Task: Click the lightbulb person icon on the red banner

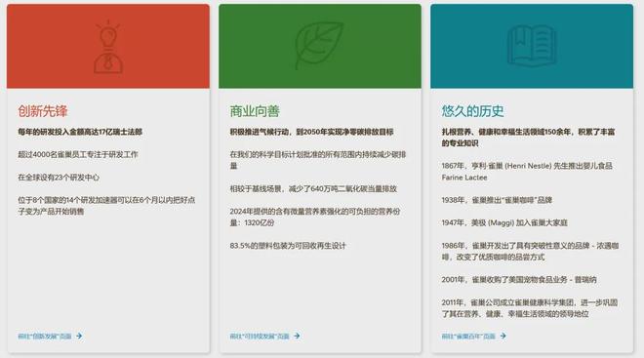Action: point(108,47)
